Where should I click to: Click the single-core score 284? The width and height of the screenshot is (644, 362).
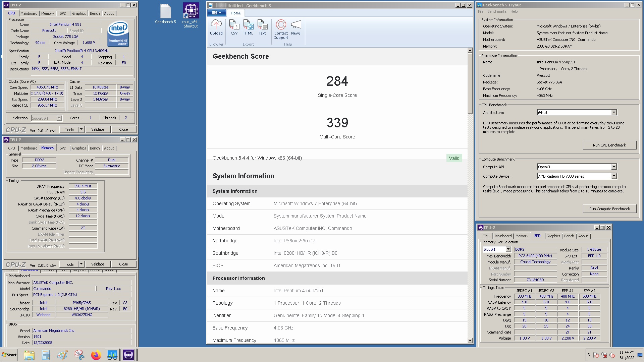coord(337,81)
